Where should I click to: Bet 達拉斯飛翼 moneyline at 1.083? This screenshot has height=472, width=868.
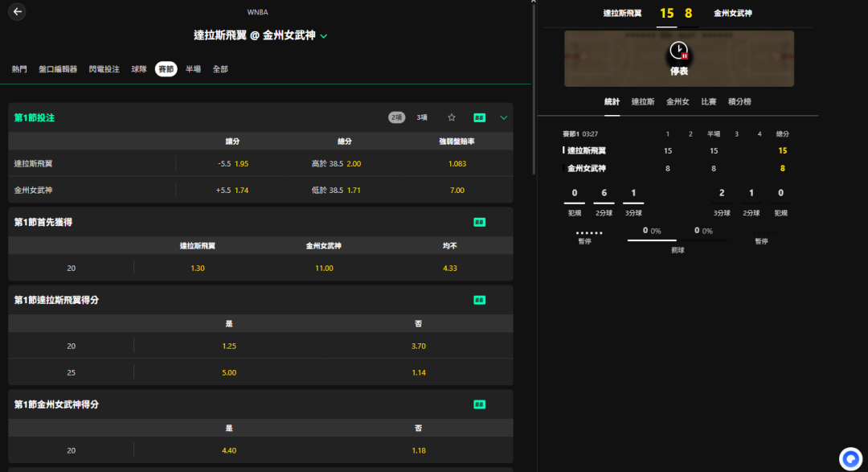tap(457, 164)
